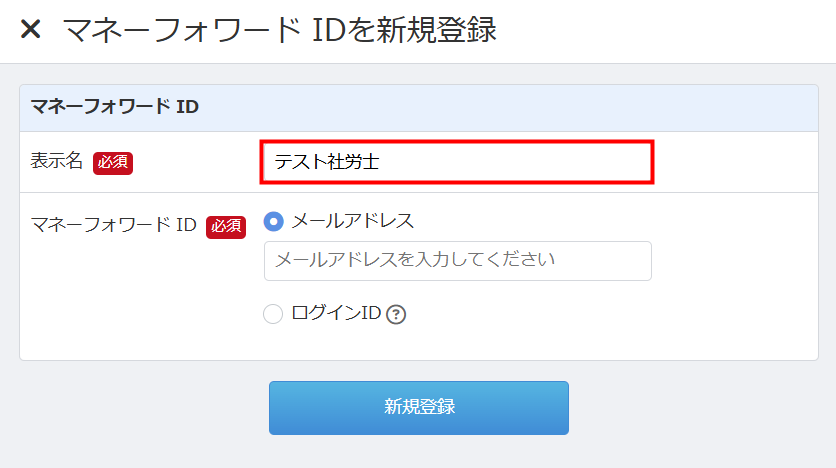This screenshot has height=468, width=836.
Task: Close the Money Forward ID registration dialog
Action: (x=31, y=30)
